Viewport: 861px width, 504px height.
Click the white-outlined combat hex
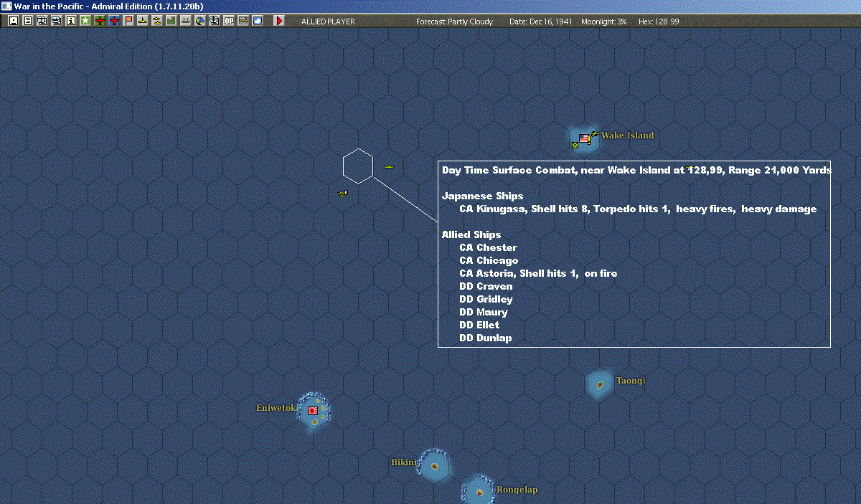tap(358, 166)
